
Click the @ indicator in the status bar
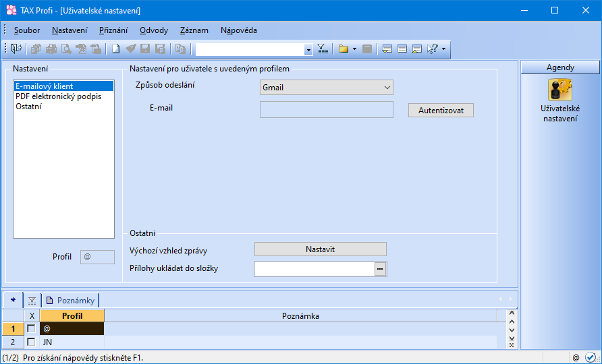click(x=576, y=358)
